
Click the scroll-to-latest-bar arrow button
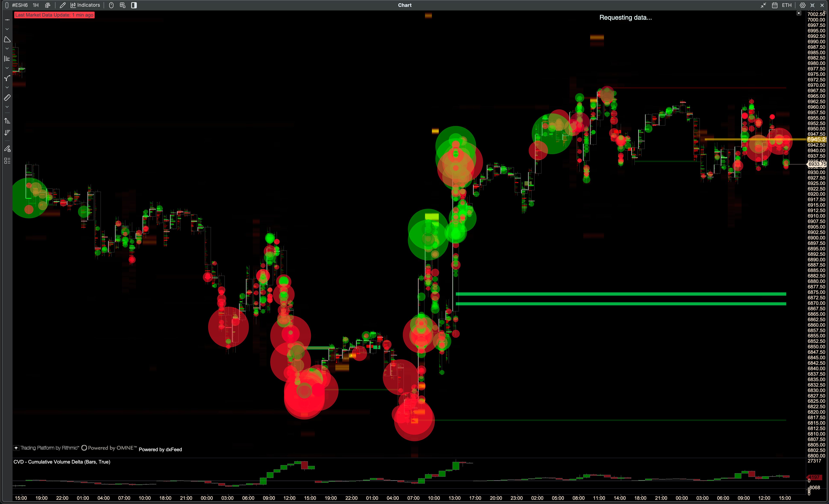(x=799, y=13)
